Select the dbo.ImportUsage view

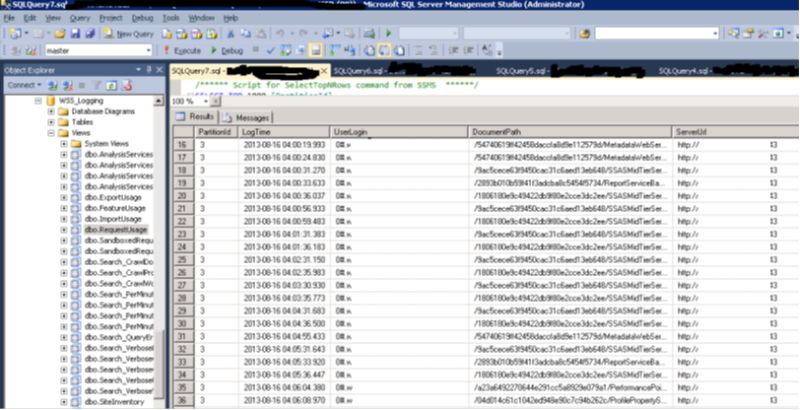point(113,219)
